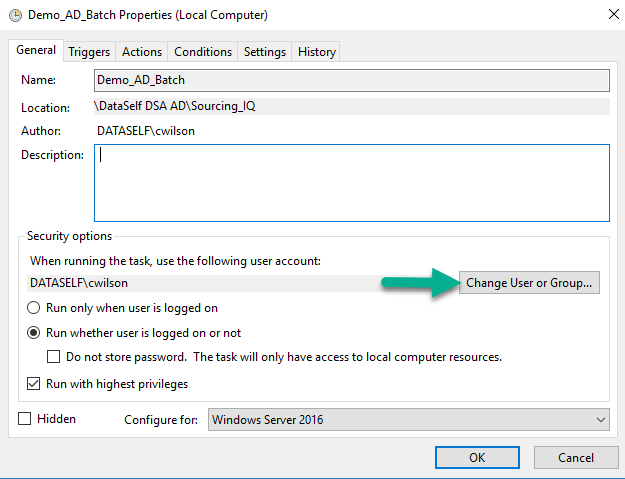625x479 pixels.
Task: Select the Settings tab
Action: pyautogui.click(x=265, y=52)
